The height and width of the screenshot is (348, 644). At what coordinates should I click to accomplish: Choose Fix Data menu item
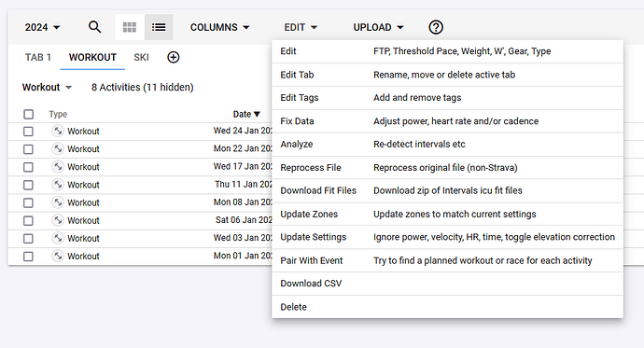[447, 121]
